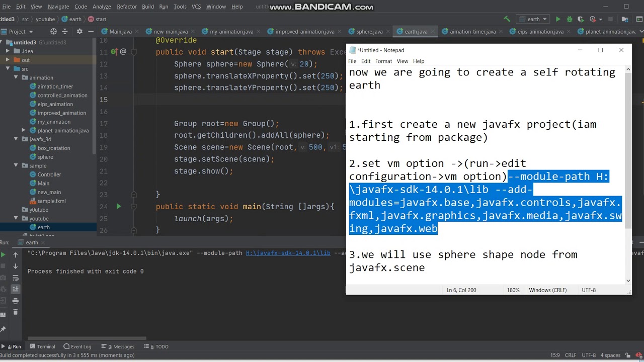Click the Run console horizontal scrollbar
This screenshot has height=362, width=644.
(x=87, y=338)
